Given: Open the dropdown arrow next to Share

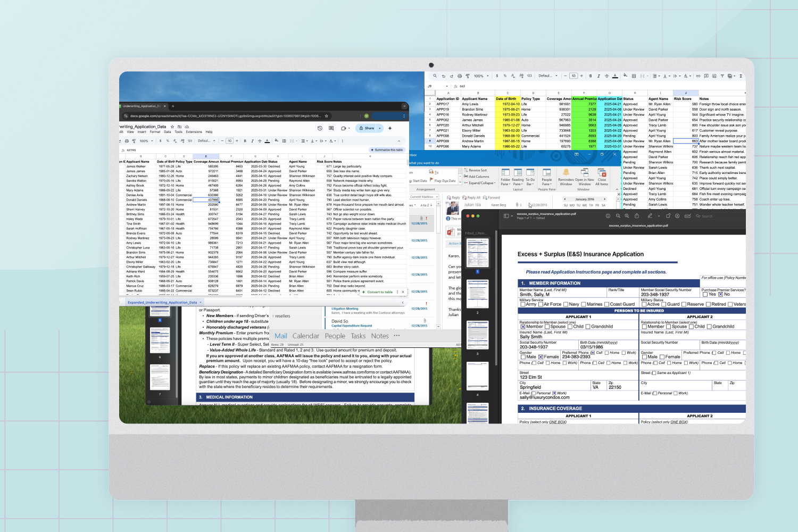Looking at the screenshot, I should pos(380,128).
